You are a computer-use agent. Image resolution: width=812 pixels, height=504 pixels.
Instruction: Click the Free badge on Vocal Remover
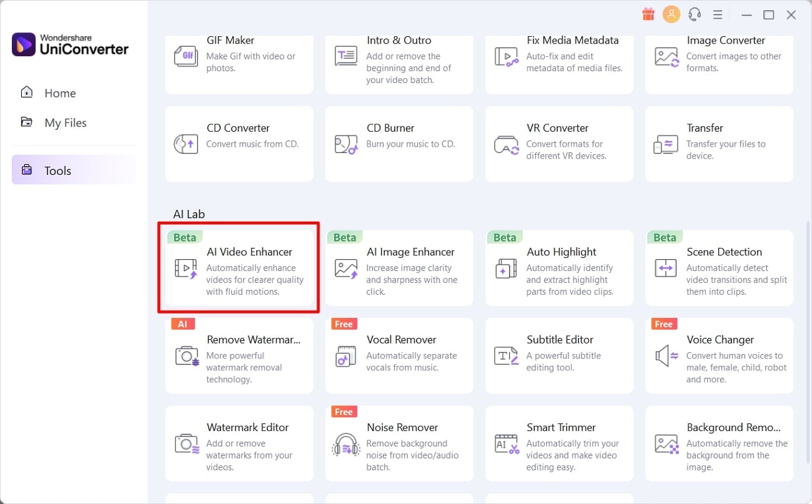click(x=344, y=324)
